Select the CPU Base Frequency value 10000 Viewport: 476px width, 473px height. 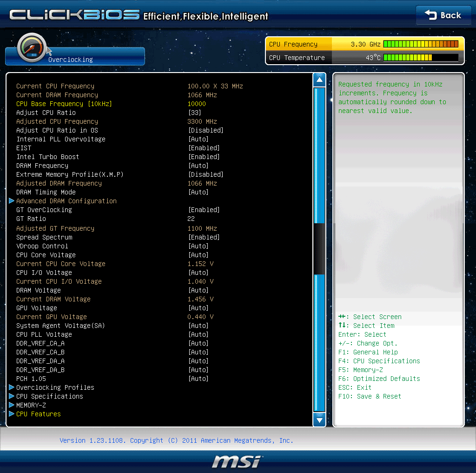coord(197,104)
